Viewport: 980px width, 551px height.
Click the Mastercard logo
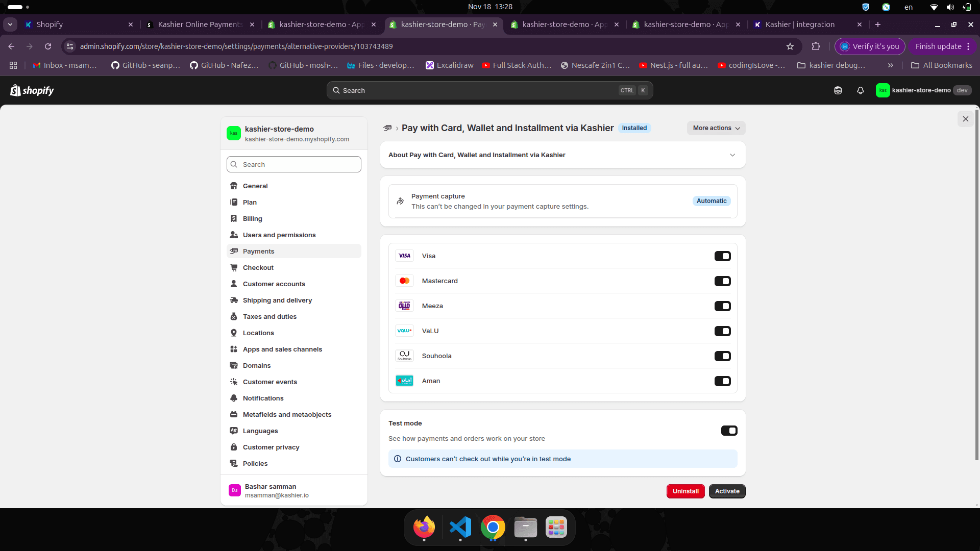[x=405, y=281]
